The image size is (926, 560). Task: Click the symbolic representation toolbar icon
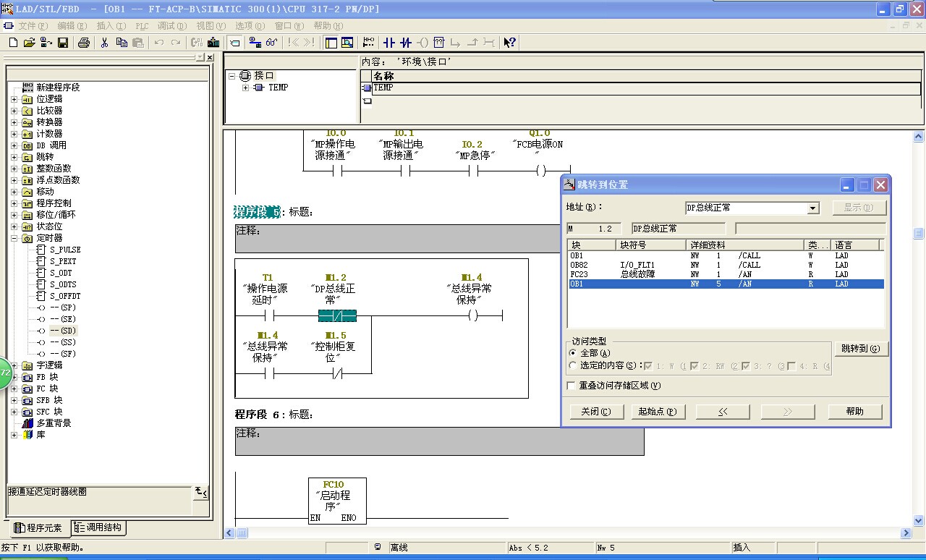pos(235,43)
